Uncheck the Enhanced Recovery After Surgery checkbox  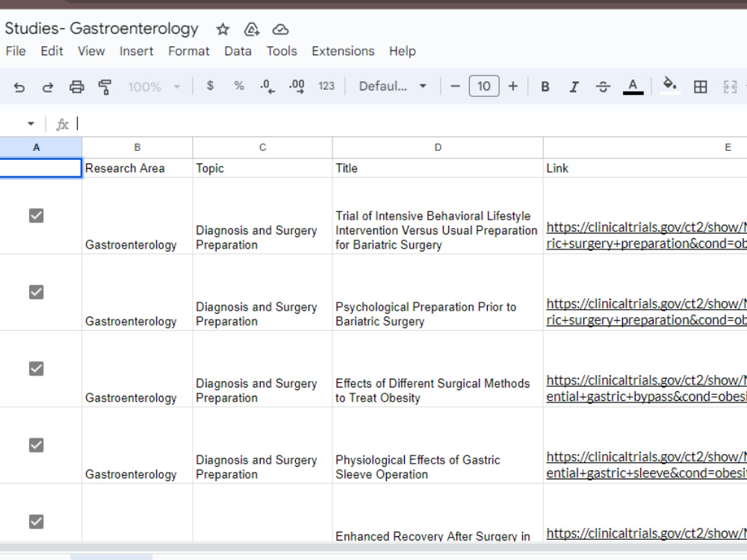click(x=36, y=521)
